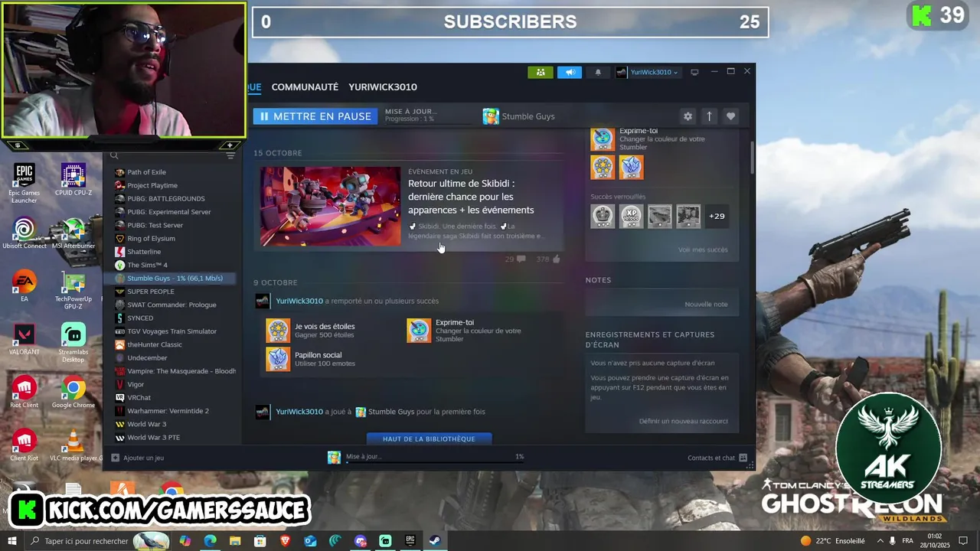Open Microsoft Edge from taskbar
Screen dimensions: 980x551
pos(210,540)
